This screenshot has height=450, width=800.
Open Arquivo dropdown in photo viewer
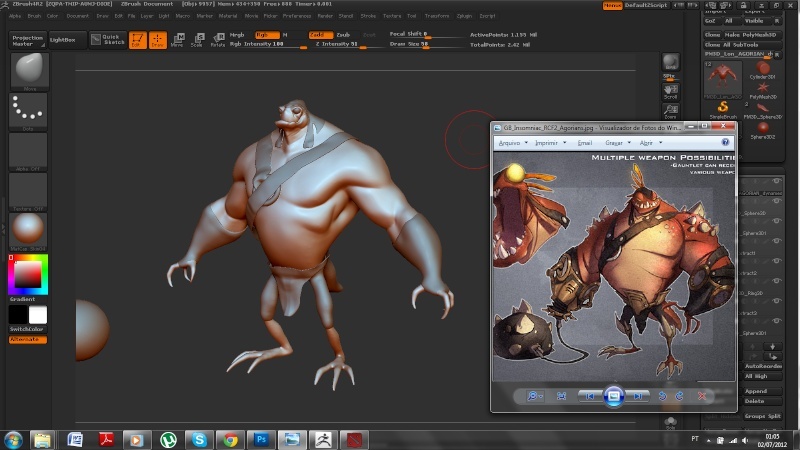point(513,143)
